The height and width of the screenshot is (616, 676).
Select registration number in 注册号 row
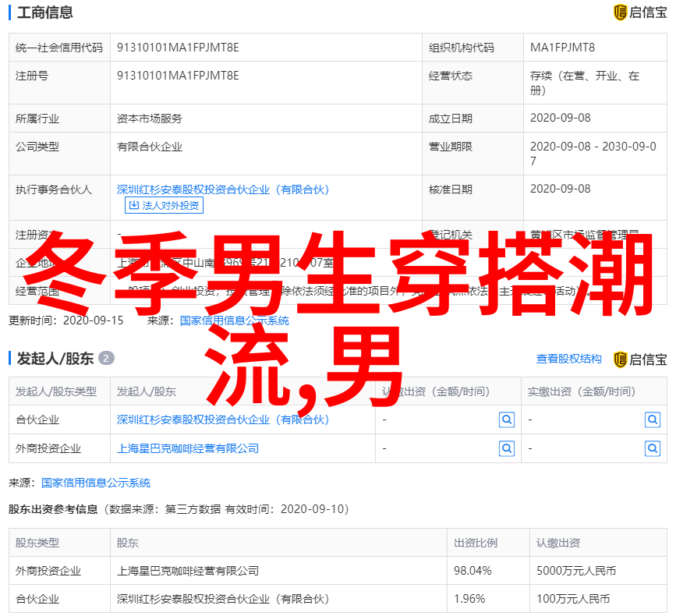[x=178, y=76]
